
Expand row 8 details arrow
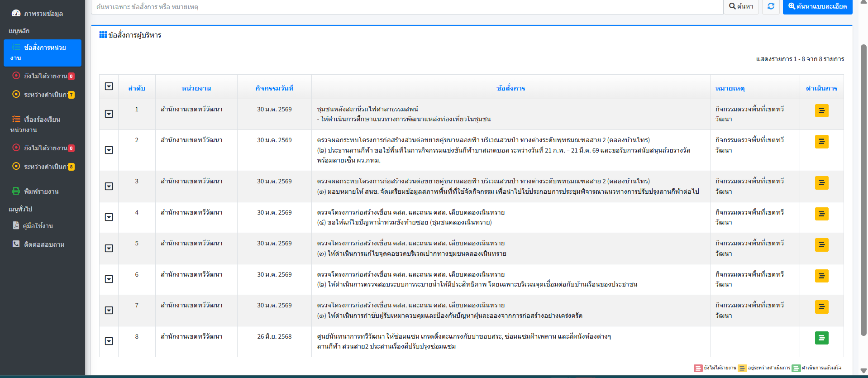click(109, 341)
